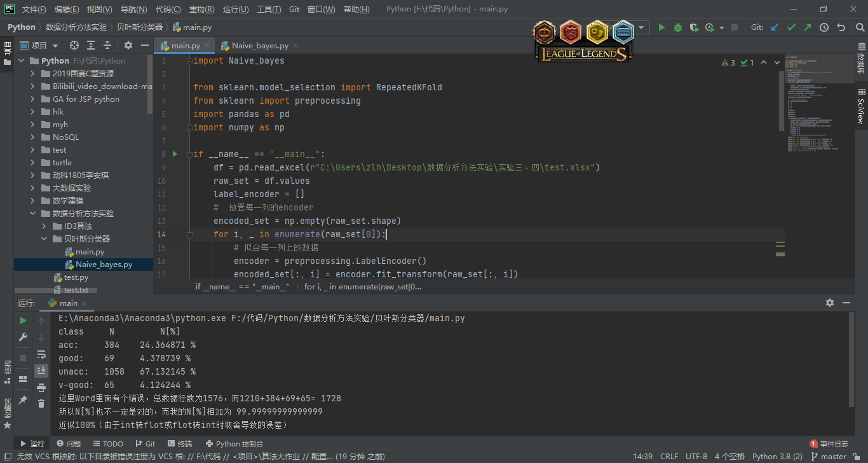Push changes with the Git push arrow
The width and height of the screenshot is (868, 463).
coord(807,27)
